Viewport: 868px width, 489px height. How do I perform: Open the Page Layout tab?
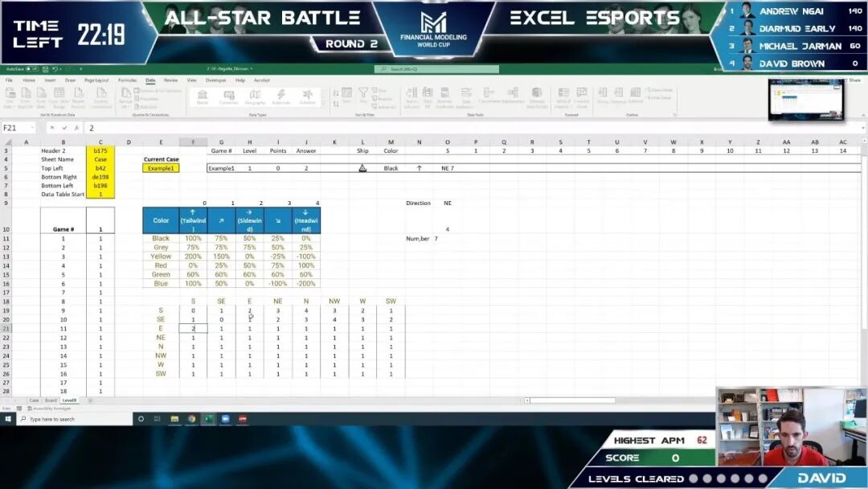click(96, 80)
